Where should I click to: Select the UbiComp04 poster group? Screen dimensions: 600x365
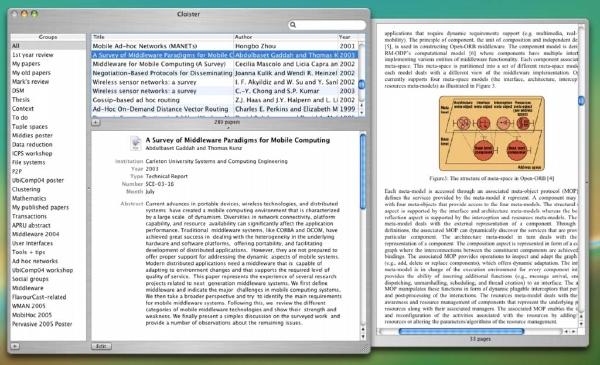click(x=48, y=180)
